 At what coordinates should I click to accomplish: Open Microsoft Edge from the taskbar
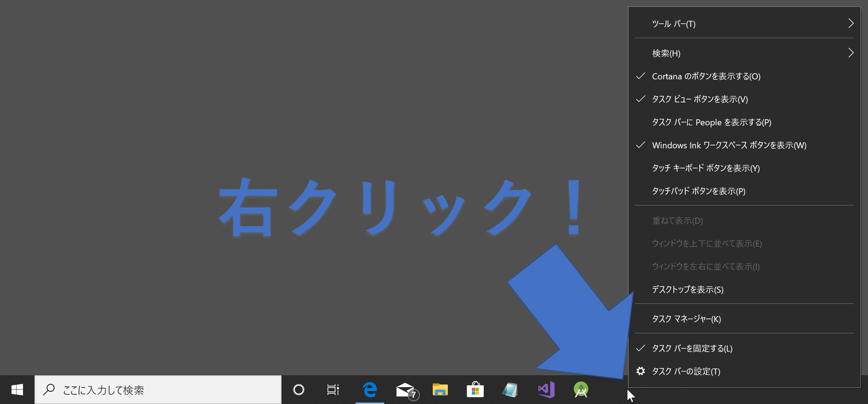(368, 390)
